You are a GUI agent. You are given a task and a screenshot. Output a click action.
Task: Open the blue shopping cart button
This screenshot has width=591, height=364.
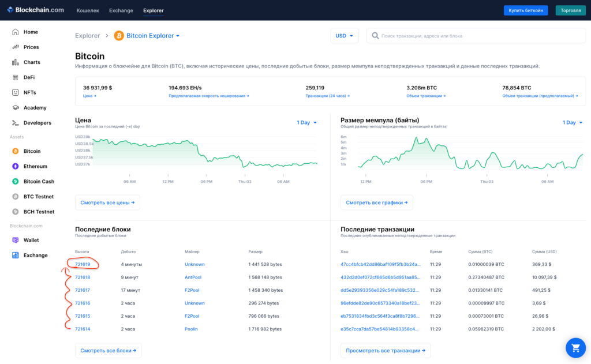pyautogui.click(x=575, y=348)
